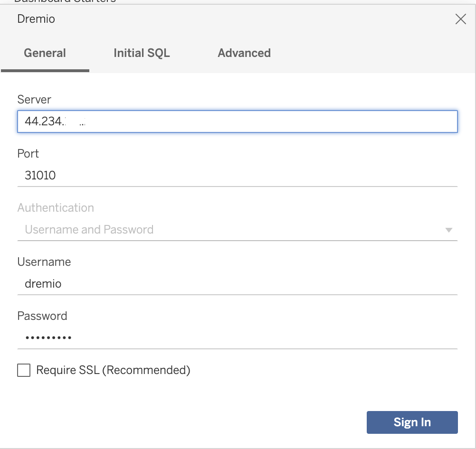Focus the Password field

click(238, 337)
